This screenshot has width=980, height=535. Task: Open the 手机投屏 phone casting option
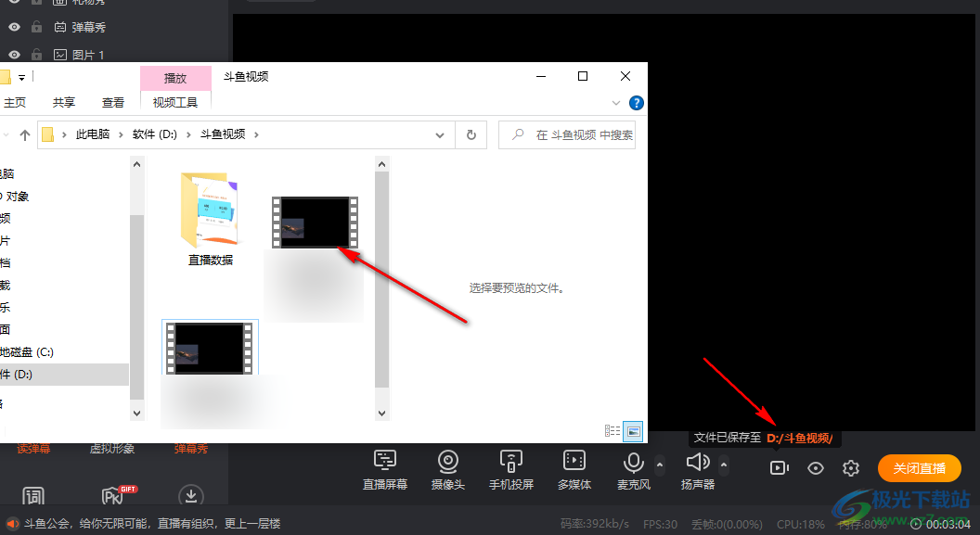(x=511, y=469)
